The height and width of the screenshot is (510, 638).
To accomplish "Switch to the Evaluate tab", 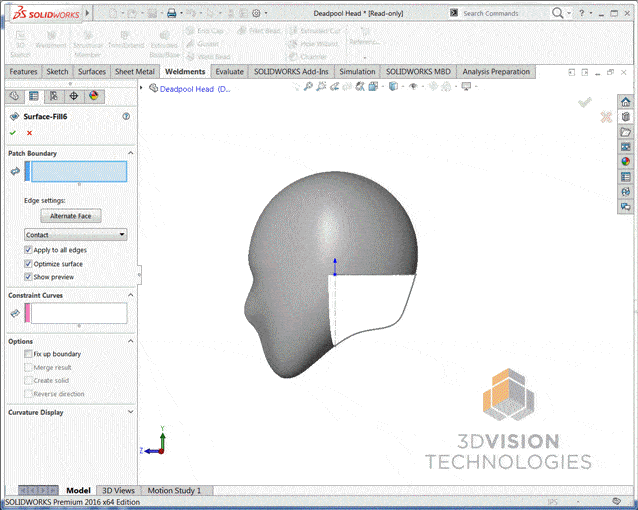I will point(229,72).
